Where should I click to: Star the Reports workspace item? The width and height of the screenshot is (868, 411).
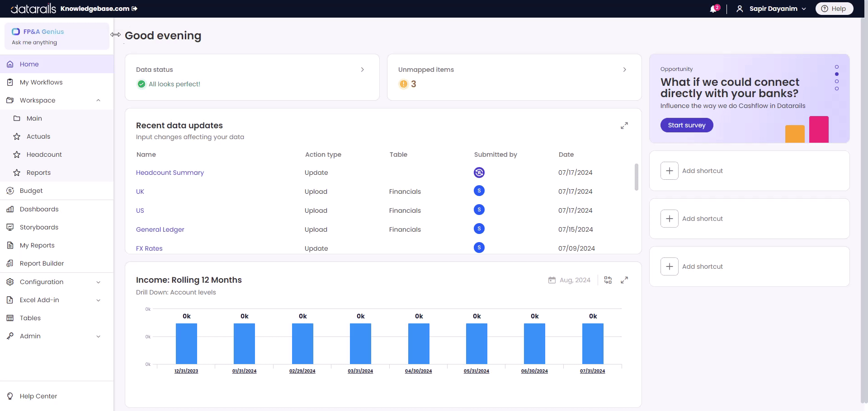pos(17,173)
